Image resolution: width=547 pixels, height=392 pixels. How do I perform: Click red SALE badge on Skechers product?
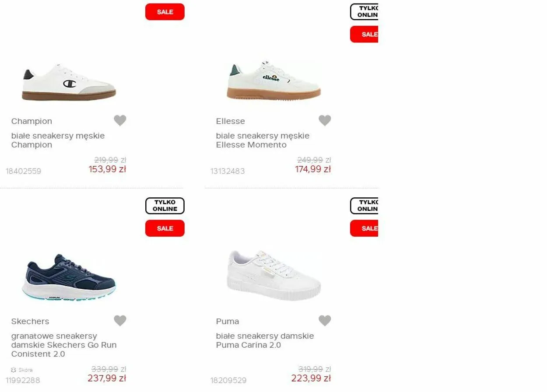pyautogui.click(x=165, y=228)
